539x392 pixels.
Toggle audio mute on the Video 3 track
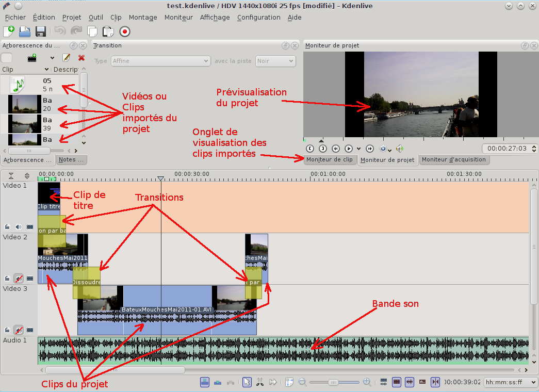click(19, 330)
